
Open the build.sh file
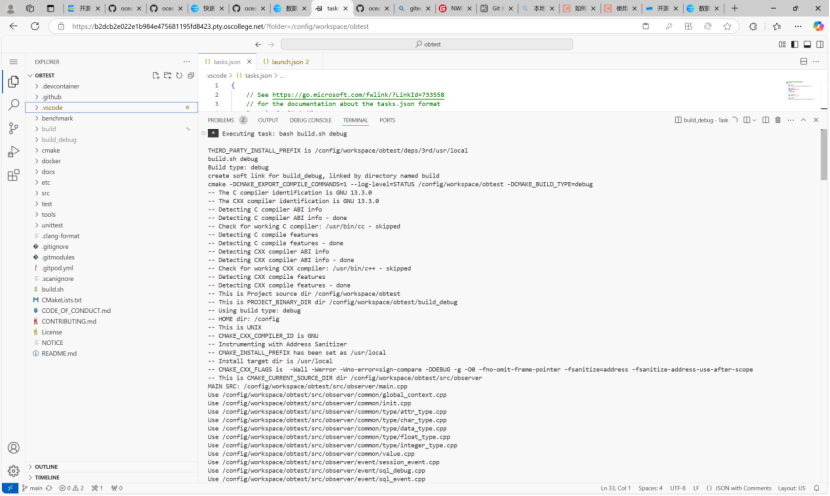111,290
